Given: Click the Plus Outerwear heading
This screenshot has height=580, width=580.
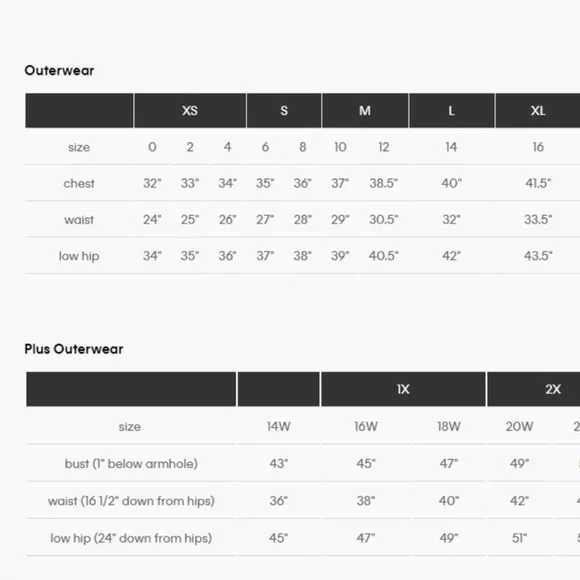Looking at the screenshot, I should point(74,349).
